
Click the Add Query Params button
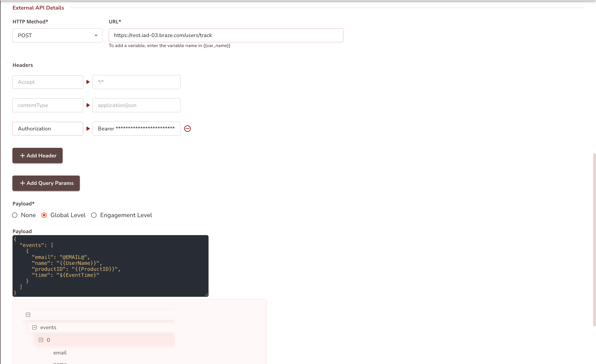(x=46, y=183)
